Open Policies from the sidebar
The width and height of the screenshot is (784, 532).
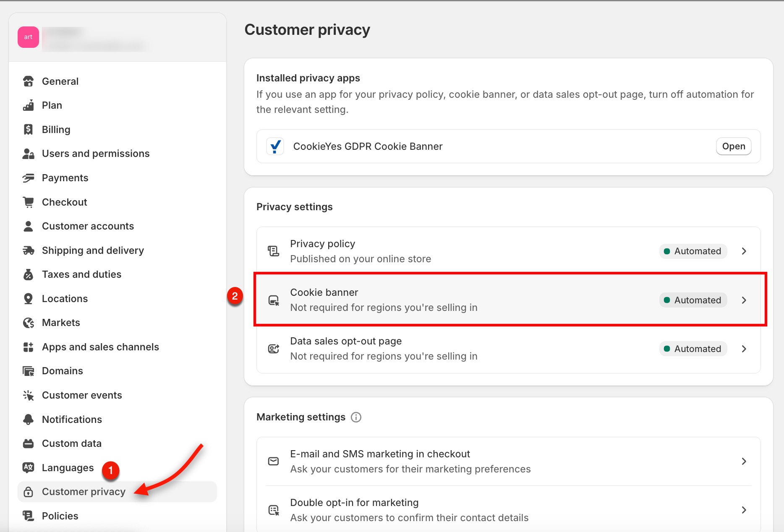[60, 516]
